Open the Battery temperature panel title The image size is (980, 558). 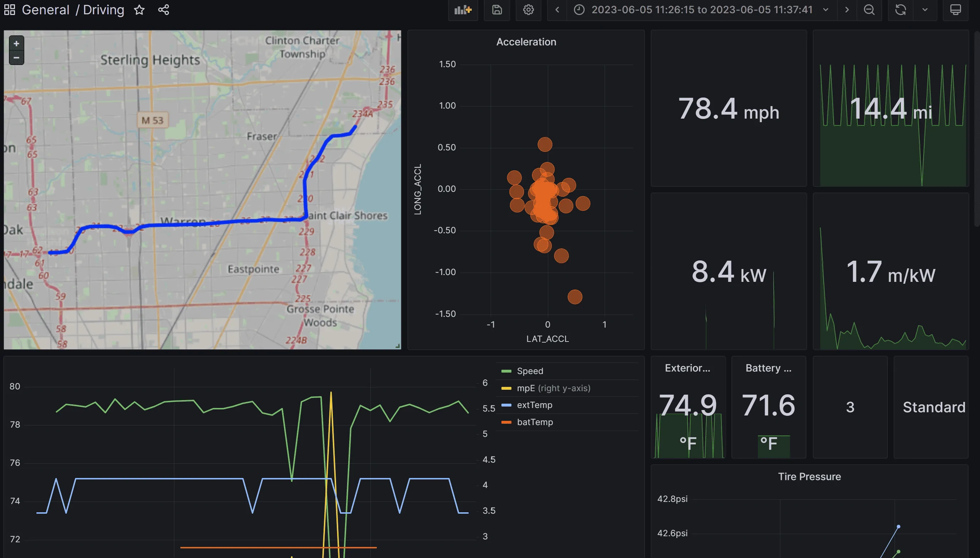point(768,368)
